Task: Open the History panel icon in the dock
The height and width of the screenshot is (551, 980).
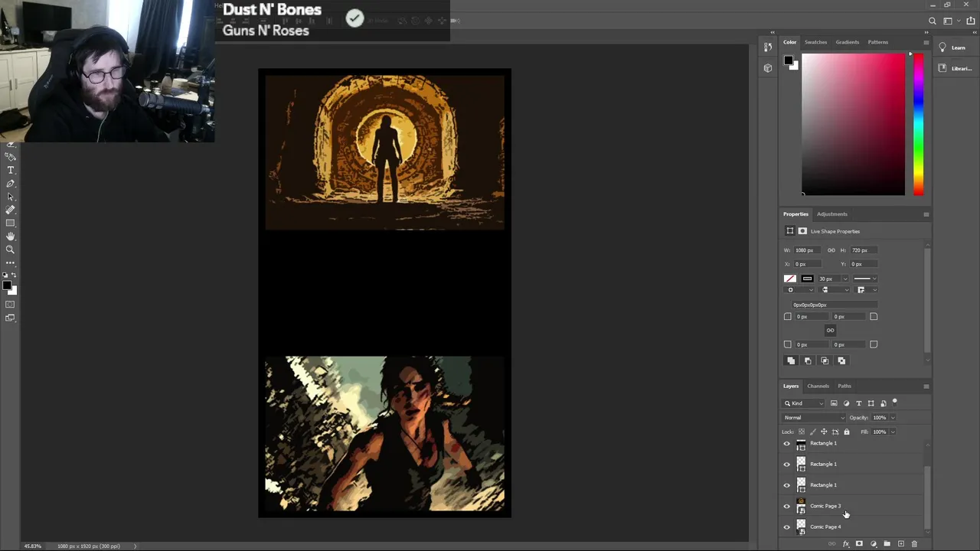Action: pyautogui.click(x=768, y=47)
